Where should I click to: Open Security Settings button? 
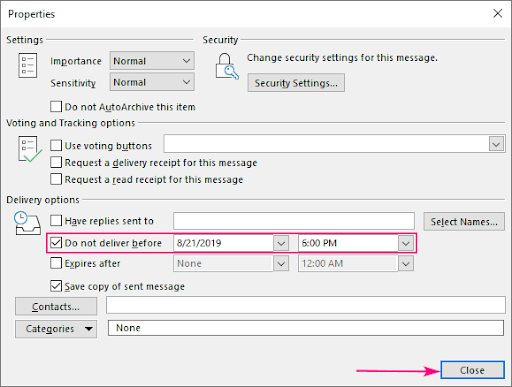coord(296,83)
